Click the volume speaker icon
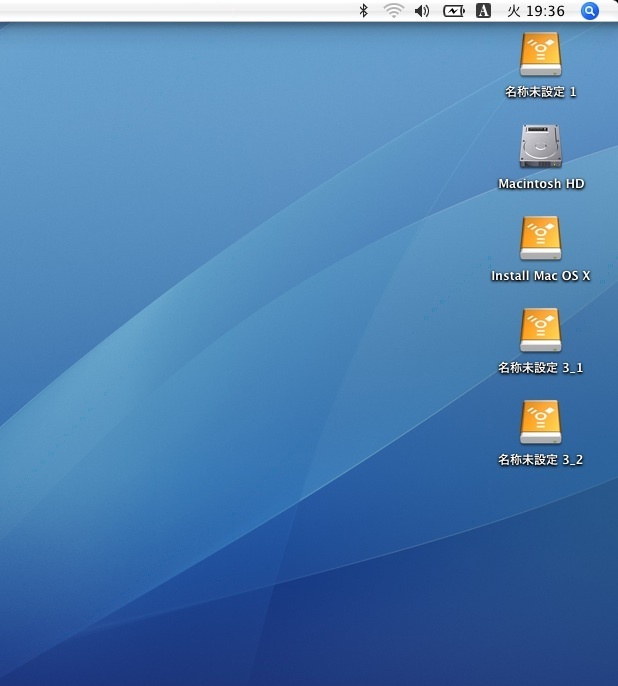 [x=422, y=11]
